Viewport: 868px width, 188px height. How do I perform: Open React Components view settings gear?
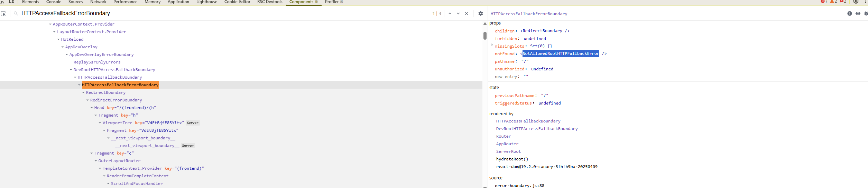(480, 13)
